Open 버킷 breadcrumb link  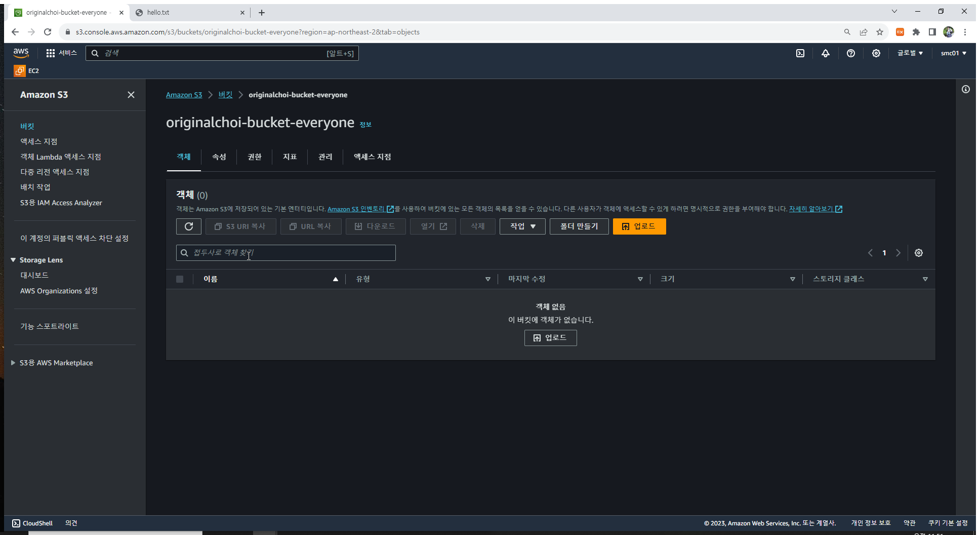[225, 95]
